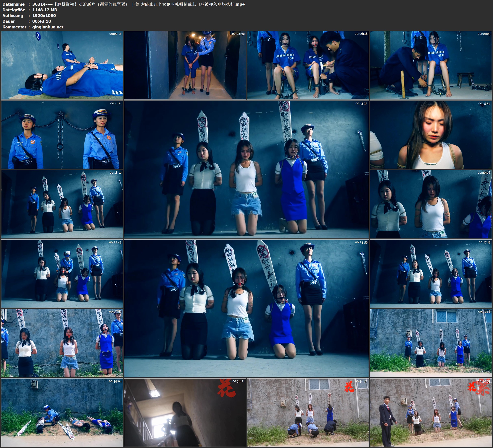
Task: Click the frame stamped 00:20:26
Action: click(431, 204)
